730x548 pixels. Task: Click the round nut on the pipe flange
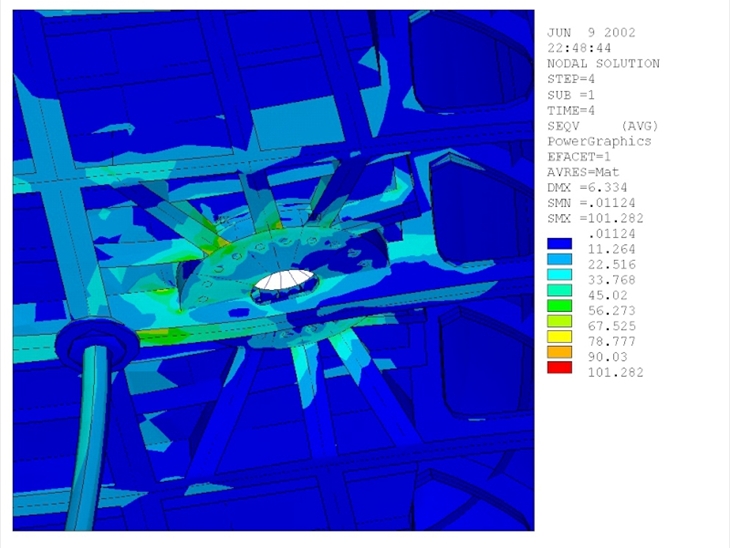[x=97, y=344]
